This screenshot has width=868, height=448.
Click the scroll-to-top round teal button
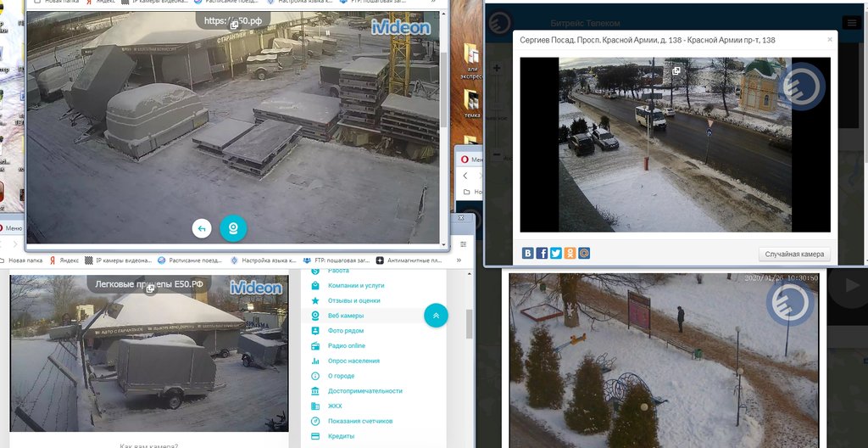[x=436, y=315]
